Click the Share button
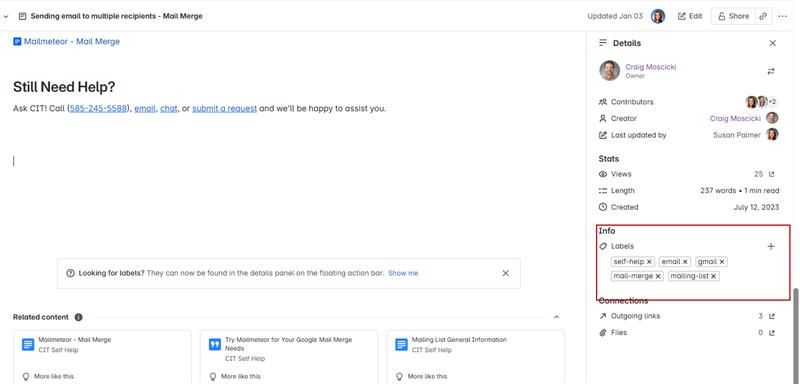Screen dimensions: 800x384 point(734,16)
